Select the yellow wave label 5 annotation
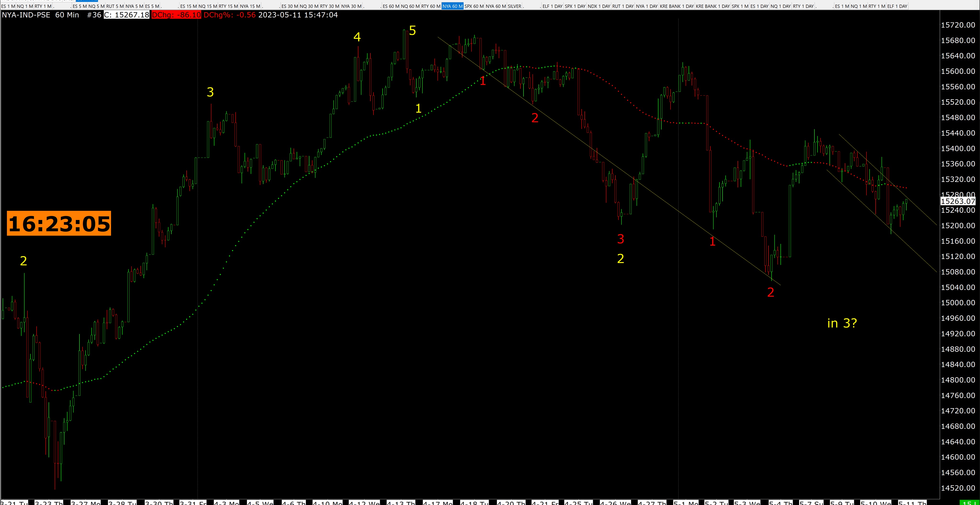Image resolution: width=980 pixels, height=505 pixels. point(412,30)
